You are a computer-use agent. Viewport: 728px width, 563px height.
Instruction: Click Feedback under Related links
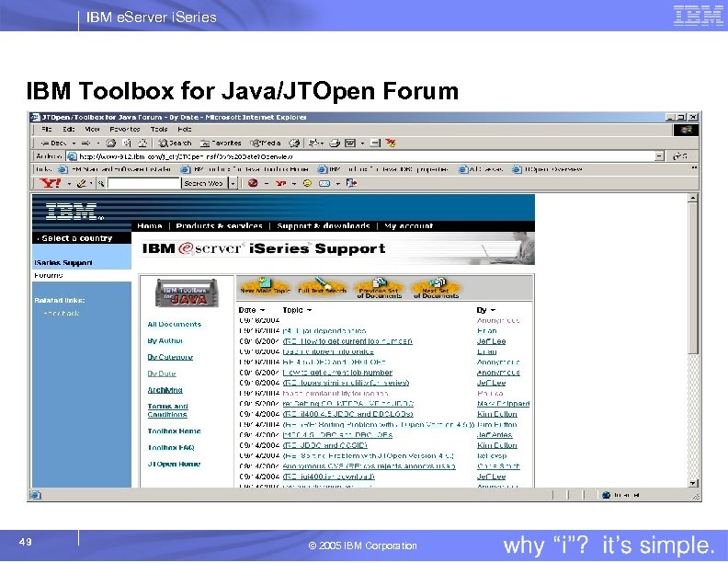(x=61, y=314)
